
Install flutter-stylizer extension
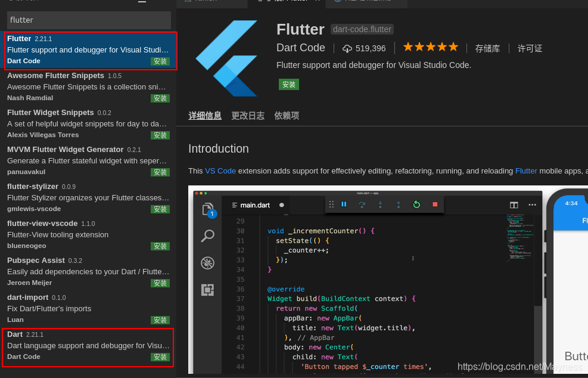point(160,209)
